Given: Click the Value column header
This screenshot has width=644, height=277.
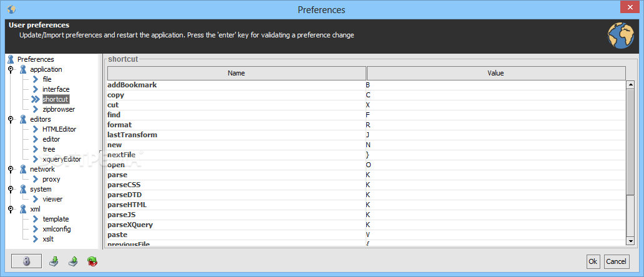Looking at the screenshot, I should tap(495, 74).
